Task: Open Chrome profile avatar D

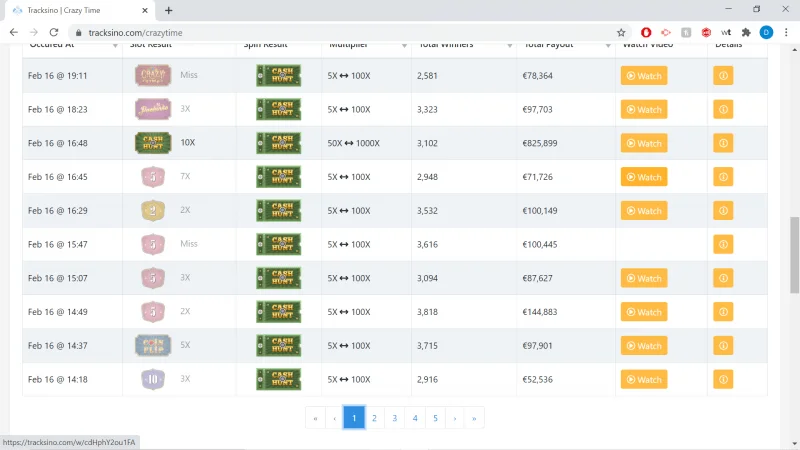Action: click(766, 33)
